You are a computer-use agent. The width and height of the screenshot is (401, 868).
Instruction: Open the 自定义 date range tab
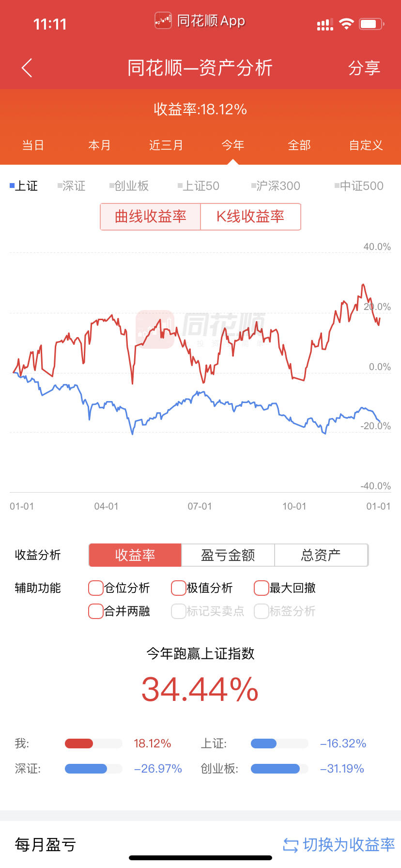coord(366,145)
